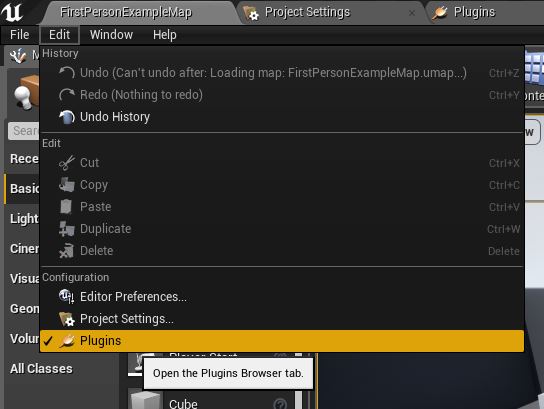
Task: Open the Help menu
Action: tap(165, 35)
